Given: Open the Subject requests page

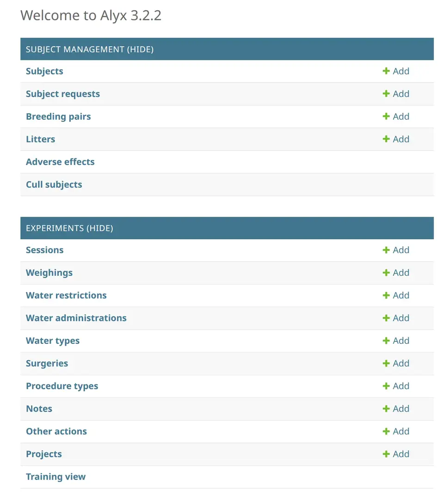Looking at the screenshot, I should [63, 93].
